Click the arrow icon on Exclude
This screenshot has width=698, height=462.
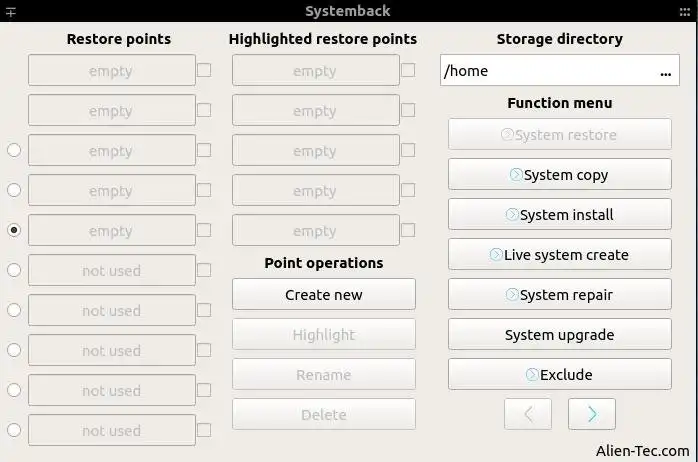[531, 374]
